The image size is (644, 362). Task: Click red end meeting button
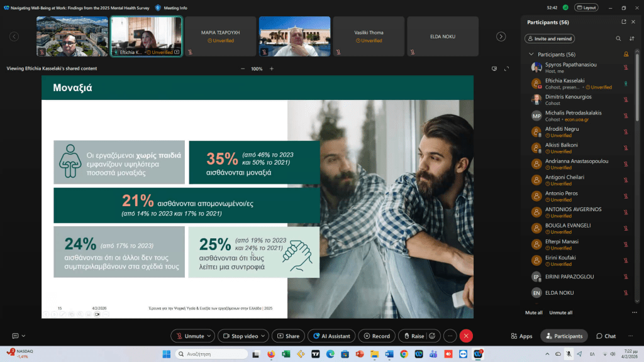466,336
